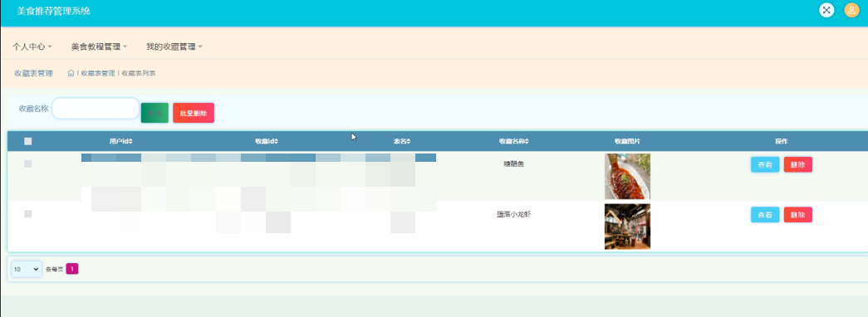868x317 pixels.
Task: Sort by 表名 column arrows
Action: [x=409, y=142]
